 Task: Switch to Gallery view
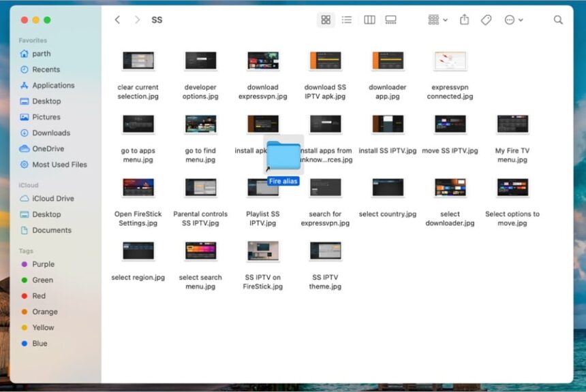click(390, 20)
